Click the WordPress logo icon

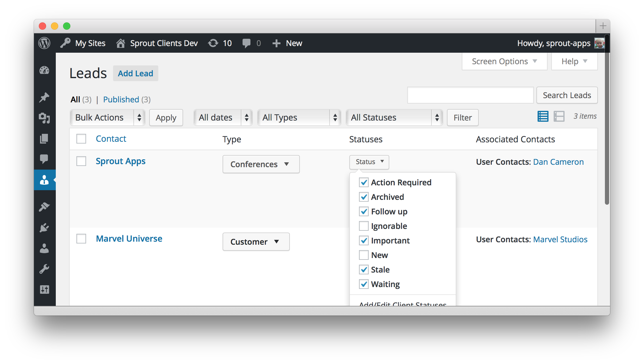(44, 43)
